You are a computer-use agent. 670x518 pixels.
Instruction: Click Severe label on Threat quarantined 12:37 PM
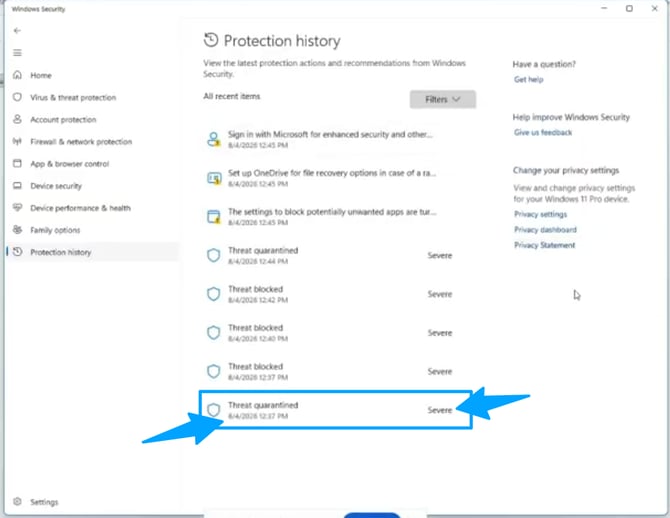440,410
